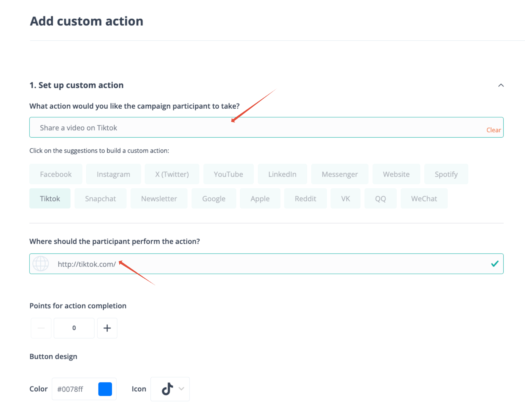The width and height of the screenshot is (525, 420).
Task: Select the Instagram suggestion
Action: click(113, 174)
